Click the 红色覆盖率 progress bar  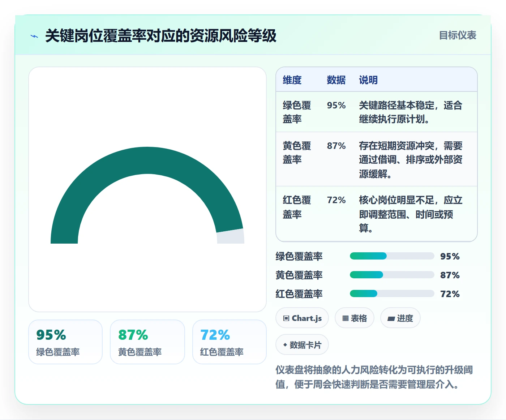tap(392, 294)
